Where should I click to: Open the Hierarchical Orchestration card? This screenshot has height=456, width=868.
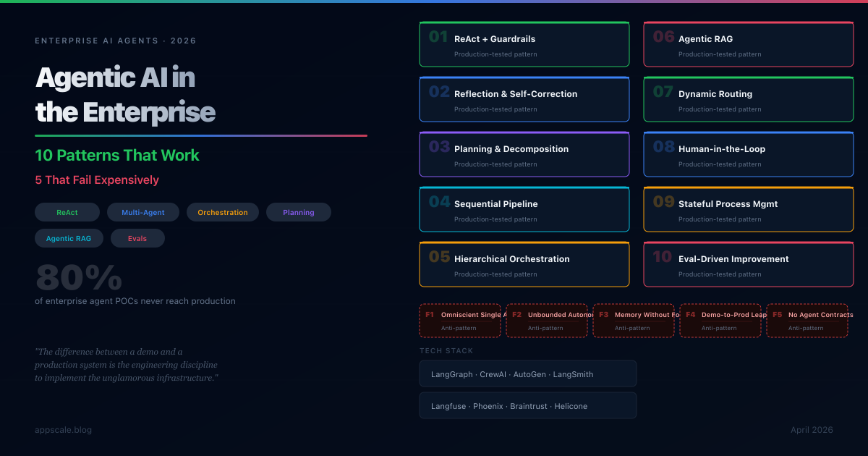[524, 265]
